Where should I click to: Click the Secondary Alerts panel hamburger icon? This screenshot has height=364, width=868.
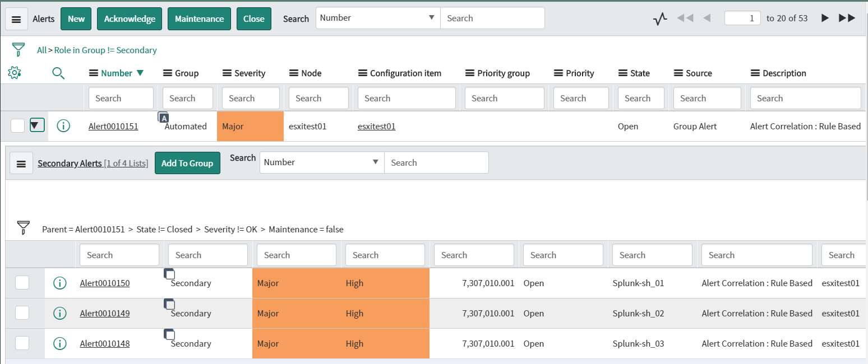[21, 163]
